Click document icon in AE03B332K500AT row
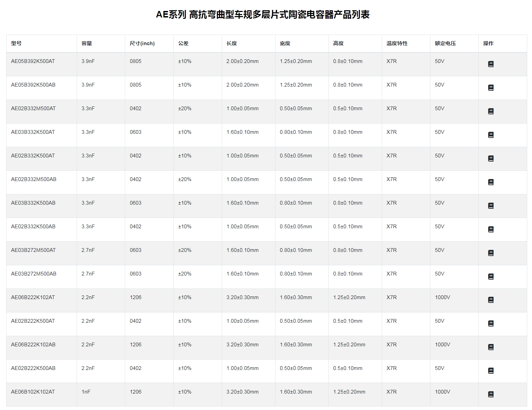Image resolution: width=532 pixels, height=410 pixels. coord(491,135)
